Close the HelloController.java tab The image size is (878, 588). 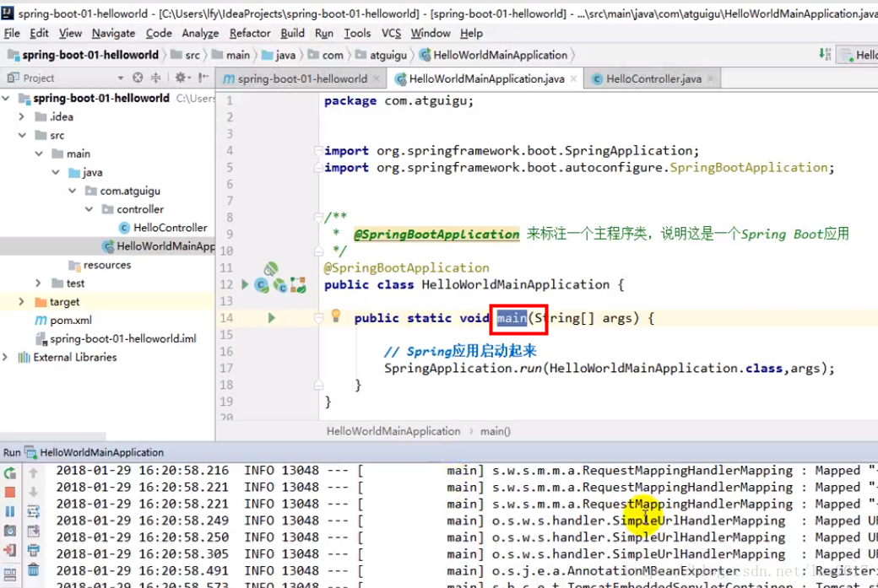[x=710, y=79]
